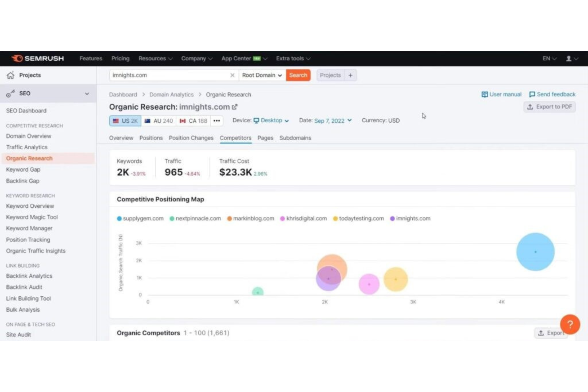Image resolution: width=588 pixels, height=392 pixels.
Task: Toggle imnights.com legend item
Action: click(x=410, y=218)
